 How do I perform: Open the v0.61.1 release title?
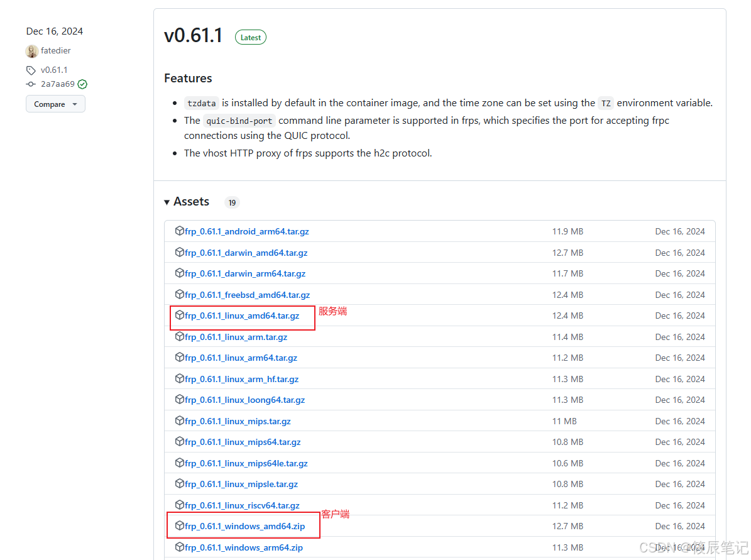pyautogui.click(x=193, y=35)
